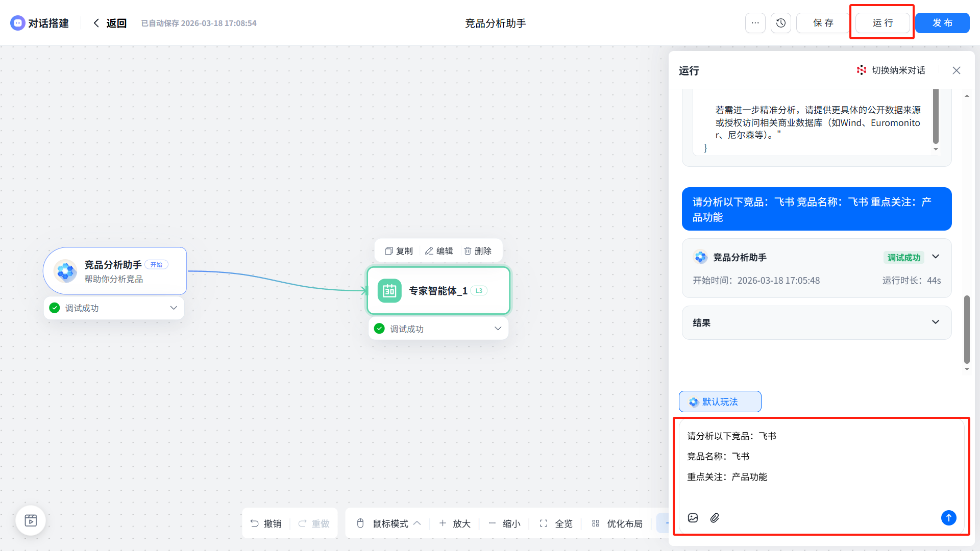Screen dimensions: 980x551
Task: Select the 默认玩法 chip
Action: [x=720, y=402]
